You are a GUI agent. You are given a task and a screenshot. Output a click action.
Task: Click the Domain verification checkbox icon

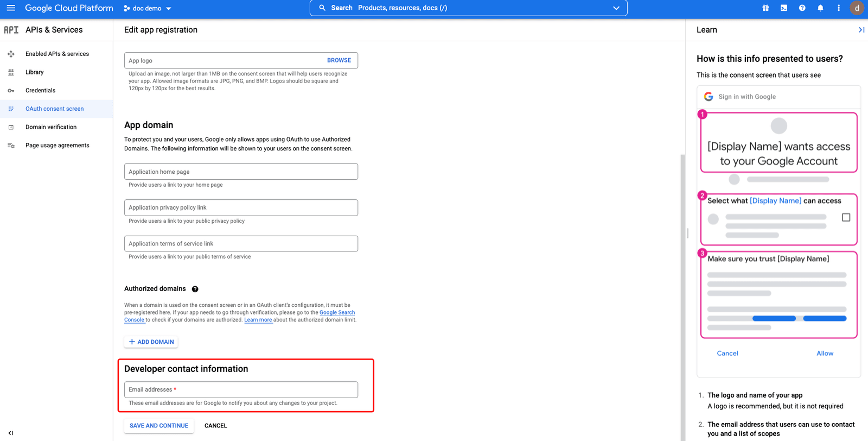[11, 127]
